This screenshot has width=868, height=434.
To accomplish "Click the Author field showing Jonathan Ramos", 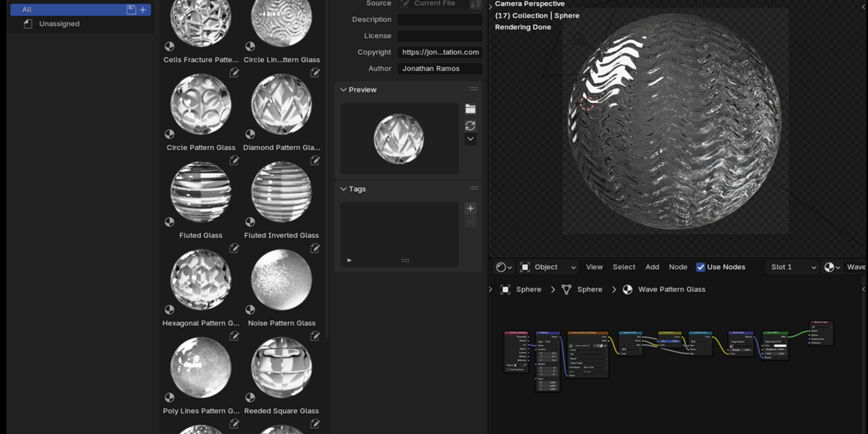I will 440,68.
